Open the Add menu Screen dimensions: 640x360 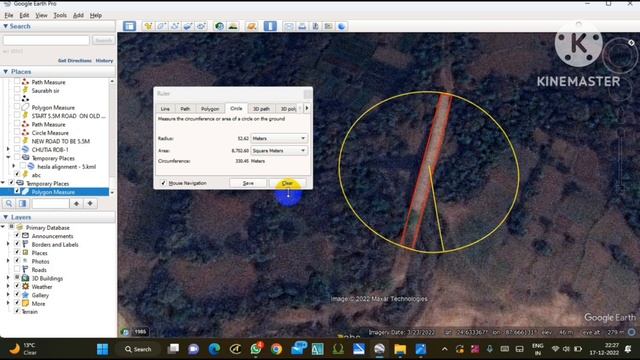click(78, 16)
